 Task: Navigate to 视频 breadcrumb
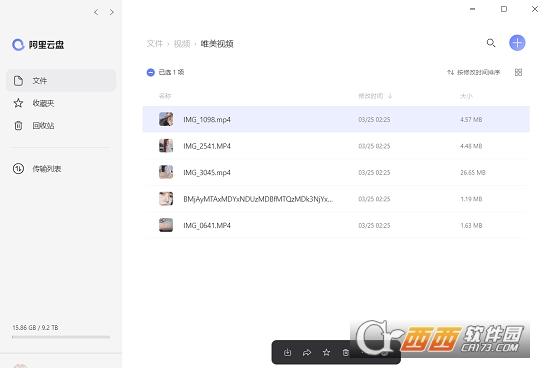182,44
